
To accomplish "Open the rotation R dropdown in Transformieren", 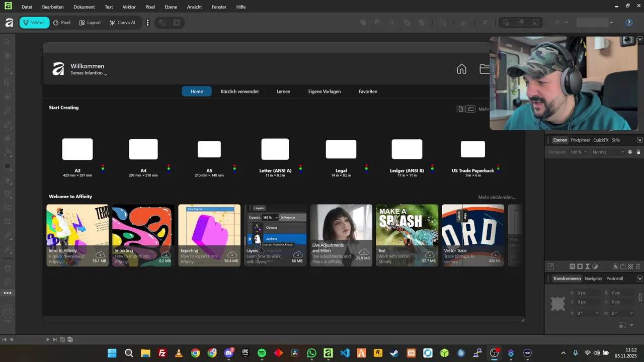I will pos(597,313).
